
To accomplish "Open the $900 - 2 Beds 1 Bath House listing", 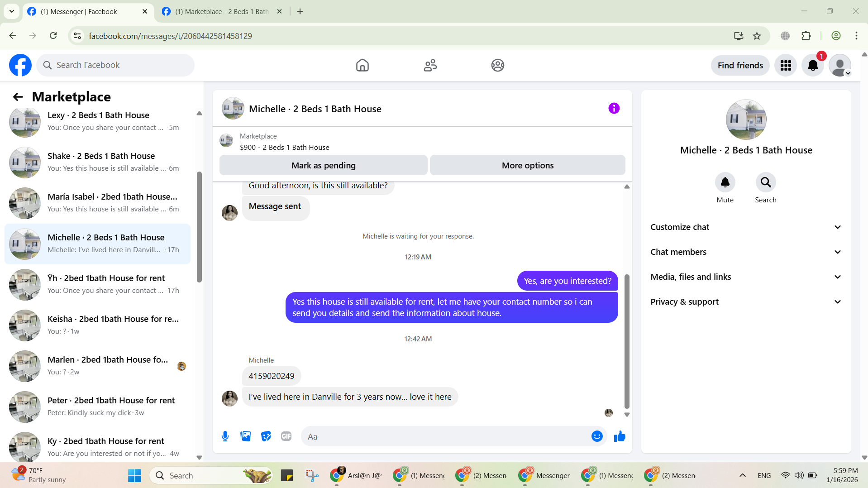I will point(285,148).
